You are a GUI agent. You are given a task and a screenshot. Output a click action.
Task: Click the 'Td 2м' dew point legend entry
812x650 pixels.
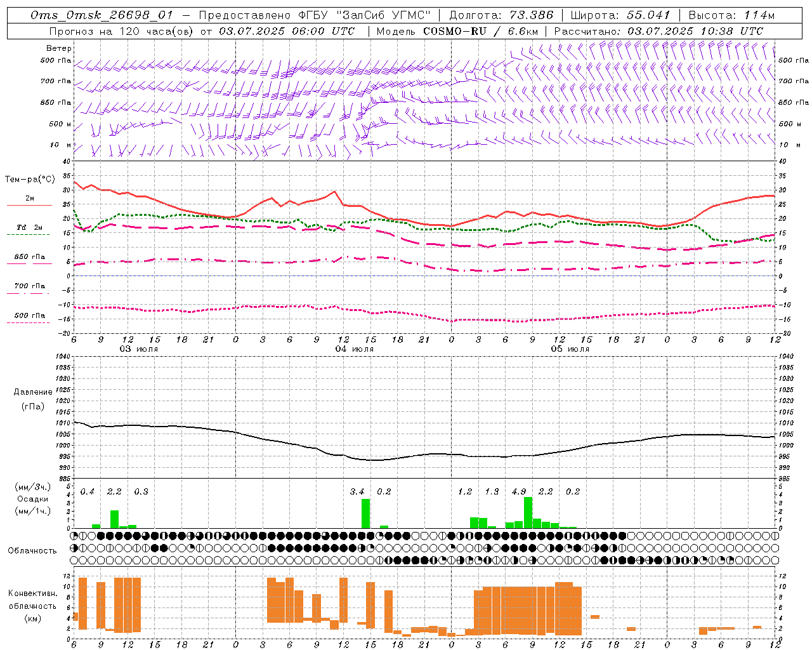click(x=30, y=227)
